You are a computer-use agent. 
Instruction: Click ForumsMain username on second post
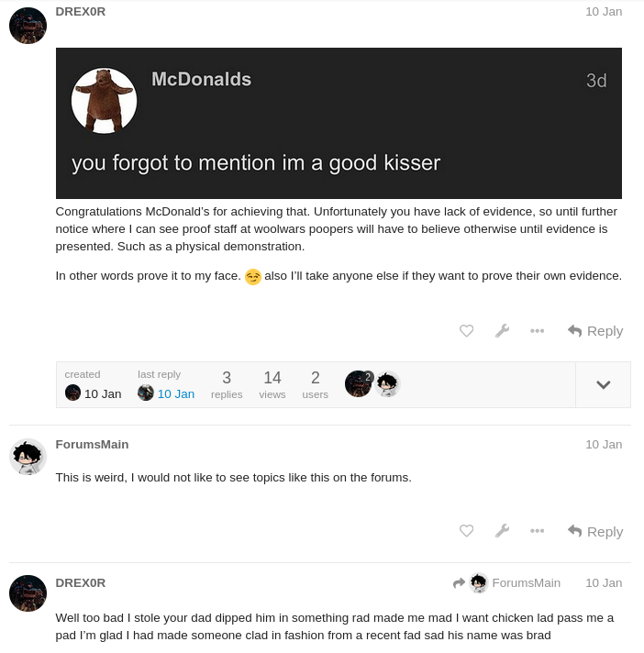coord(92,444)
